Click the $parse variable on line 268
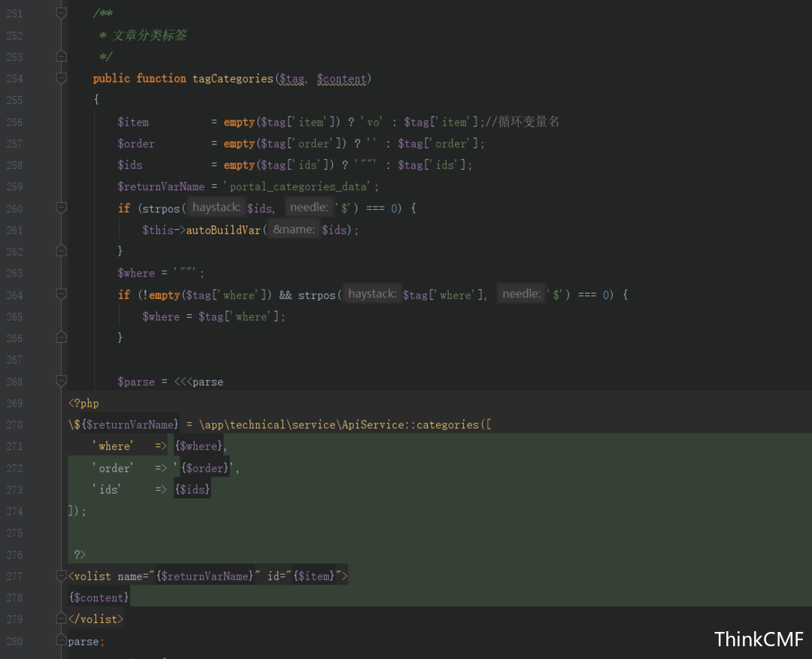This screenshot has height=659, width=812. (136, 382)
